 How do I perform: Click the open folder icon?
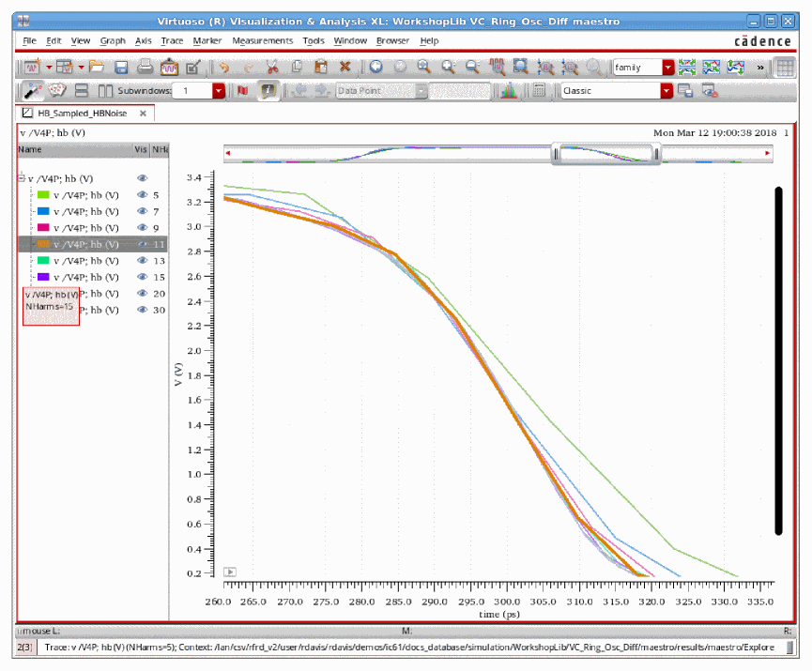tap(97, 67)
